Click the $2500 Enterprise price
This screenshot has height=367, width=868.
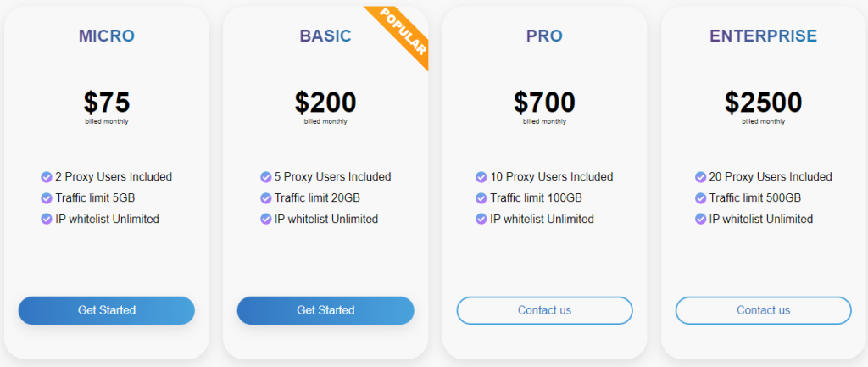coord(763,103)
